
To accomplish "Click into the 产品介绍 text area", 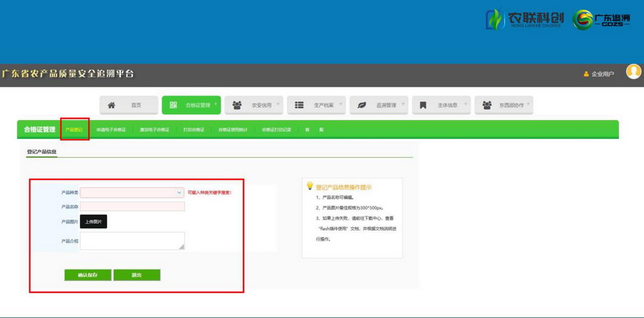I will coord(132,241).
